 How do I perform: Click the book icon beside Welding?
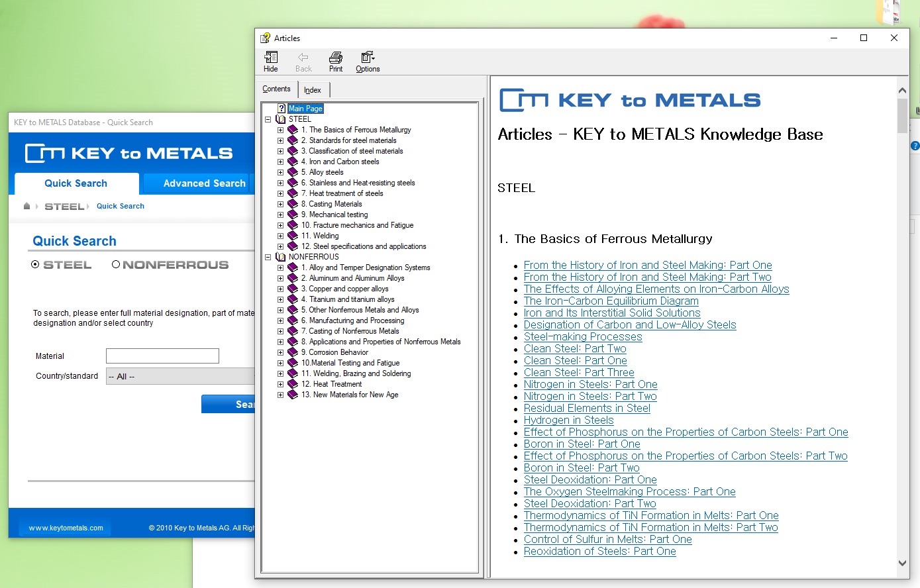pos(293,236)
